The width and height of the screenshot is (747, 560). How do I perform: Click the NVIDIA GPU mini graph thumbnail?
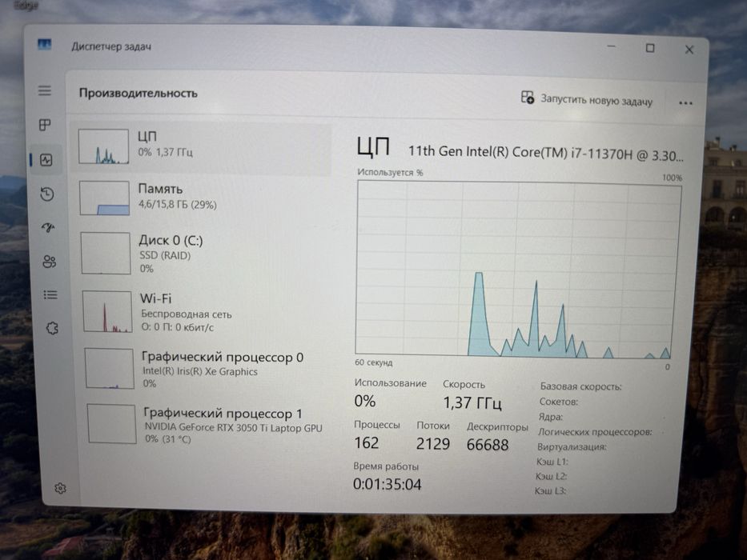pos(111,424)
